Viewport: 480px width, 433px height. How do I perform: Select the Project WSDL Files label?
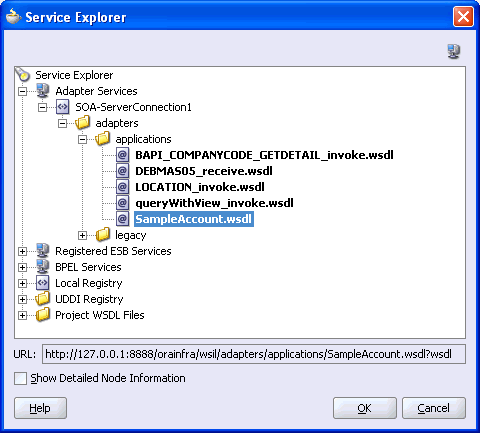pyautogui.click(x=100, y=315)
